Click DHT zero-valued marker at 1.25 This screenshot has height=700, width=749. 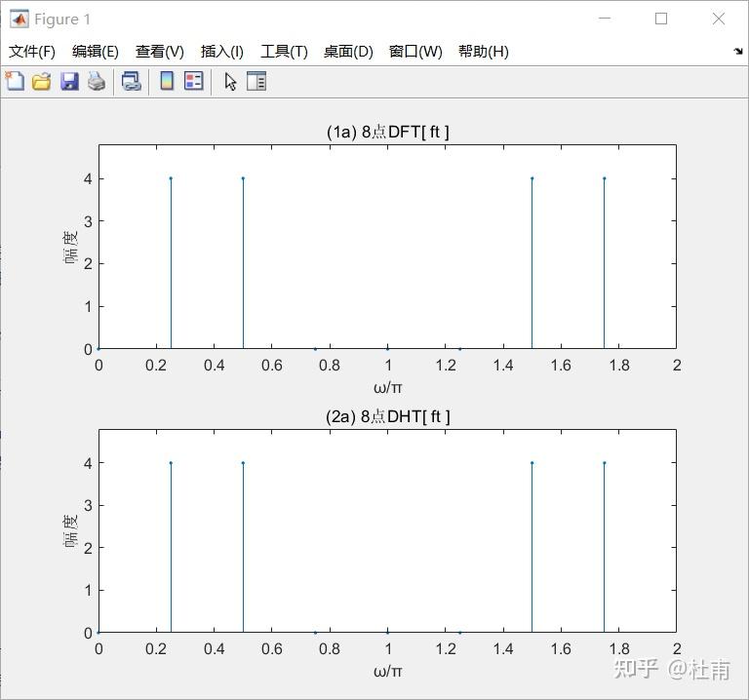point(460,633)
